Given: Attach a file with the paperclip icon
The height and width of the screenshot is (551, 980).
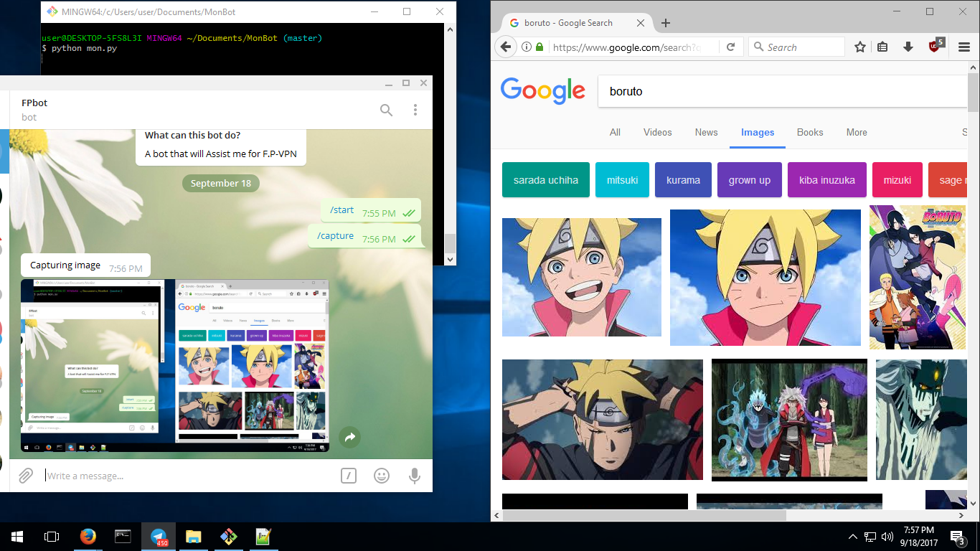Looking at the screenshot, I should tap(25, 476).
